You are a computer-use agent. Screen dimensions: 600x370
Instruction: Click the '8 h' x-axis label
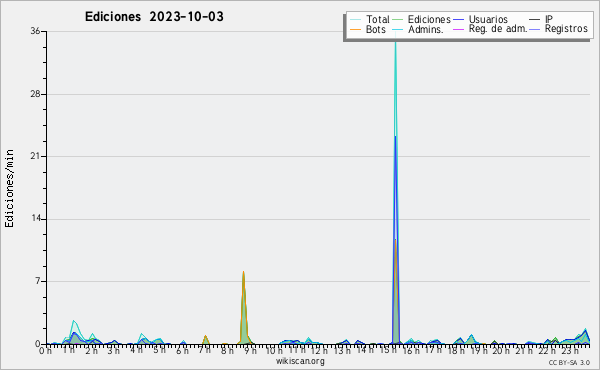click(x=227, y=350)
